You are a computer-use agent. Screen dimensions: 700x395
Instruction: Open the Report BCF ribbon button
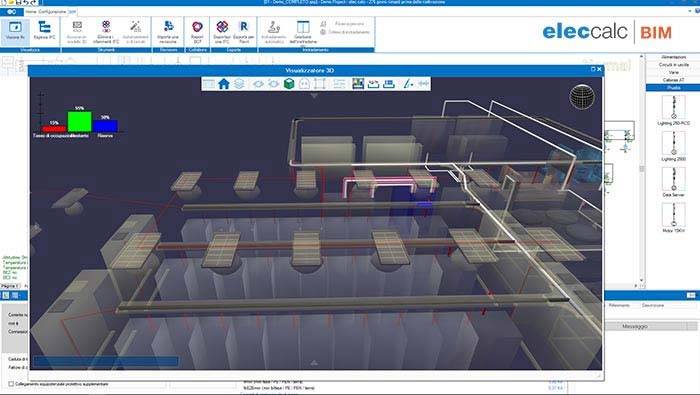pos(197,31)
